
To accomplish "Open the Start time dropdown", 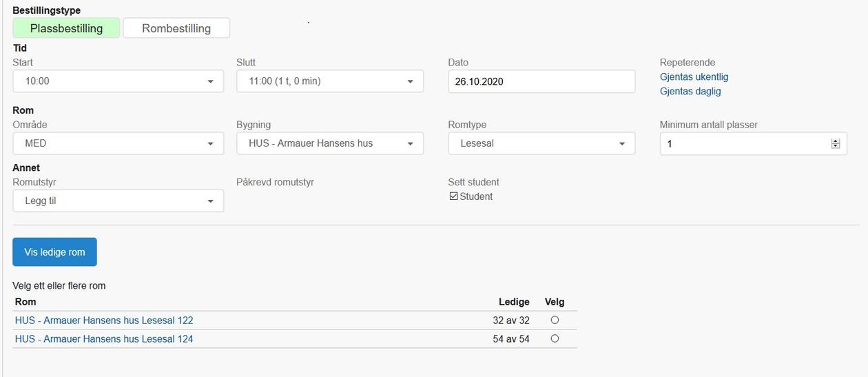I will tap(118, 81).
